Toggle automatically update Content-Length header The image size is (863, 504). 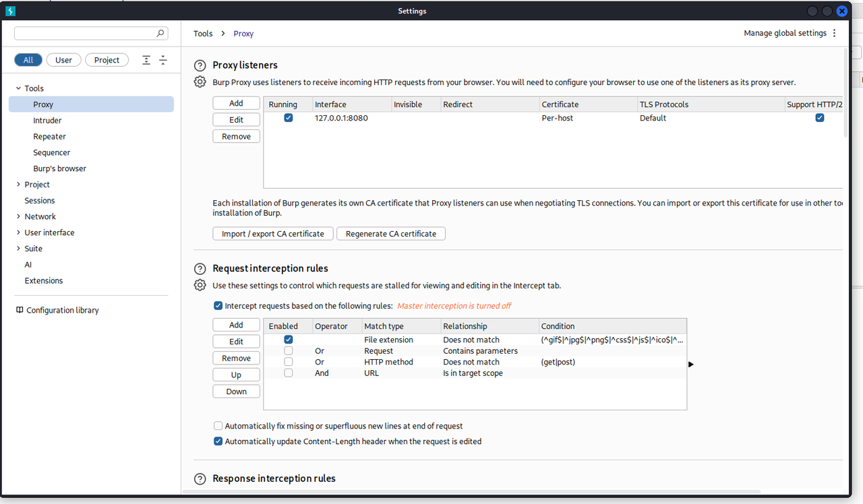[x=218, y=441]
